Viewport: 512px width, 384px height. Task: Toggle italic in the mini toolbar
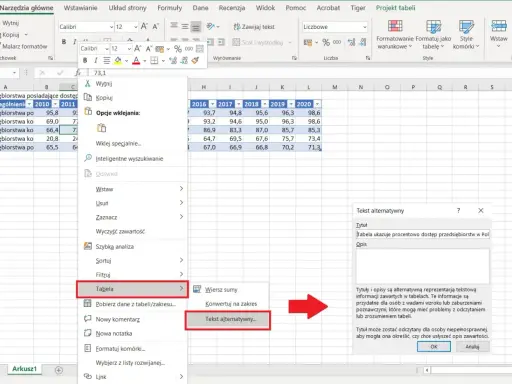pos(96,60)
